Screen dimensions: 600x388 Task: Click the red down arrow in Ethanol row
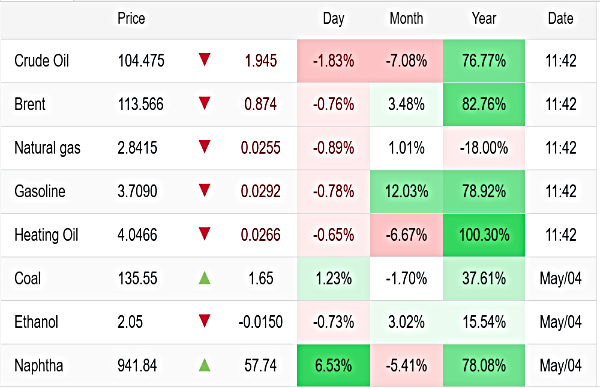(x=205, y=321)
